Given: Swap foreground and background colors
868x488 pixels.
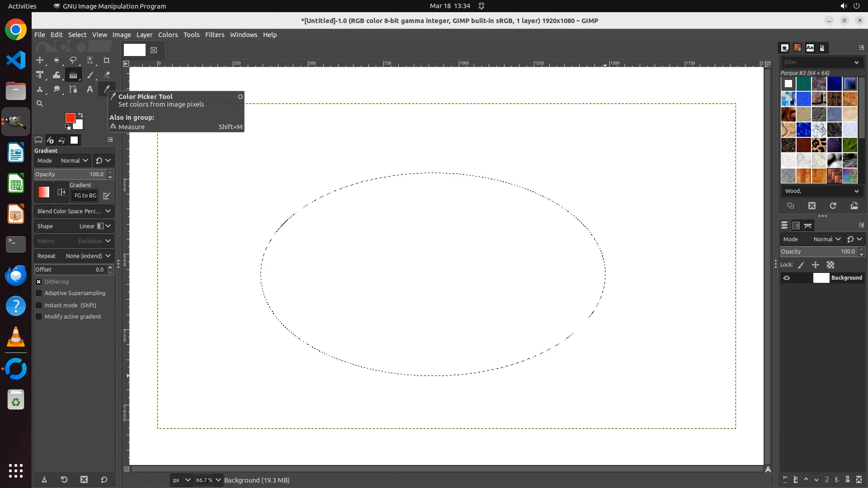Looking at the screenshot, I should click(80, 115).
